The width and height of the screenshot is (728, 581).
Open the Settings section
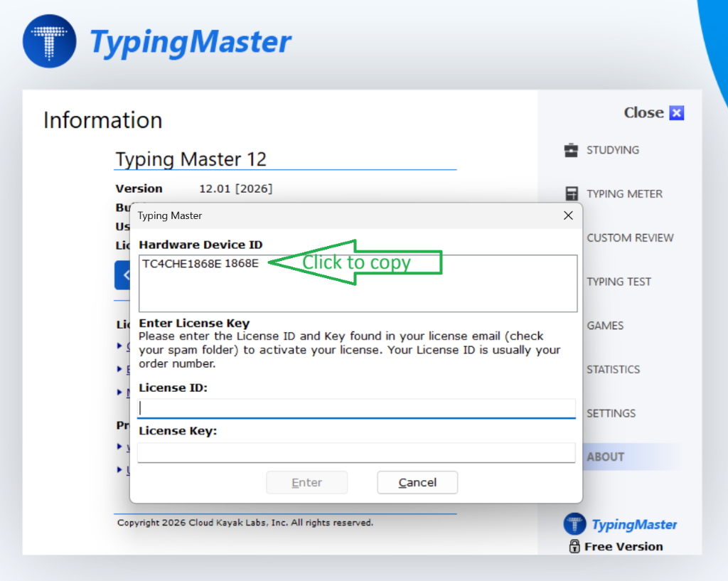point(611,413)
